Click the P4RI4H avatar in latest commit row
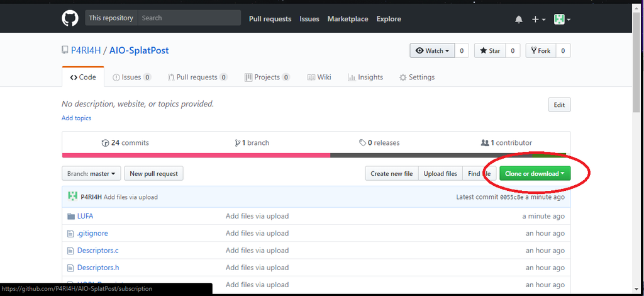The width and height of the screenshot is (644, 296). click(x=73, y=196)
